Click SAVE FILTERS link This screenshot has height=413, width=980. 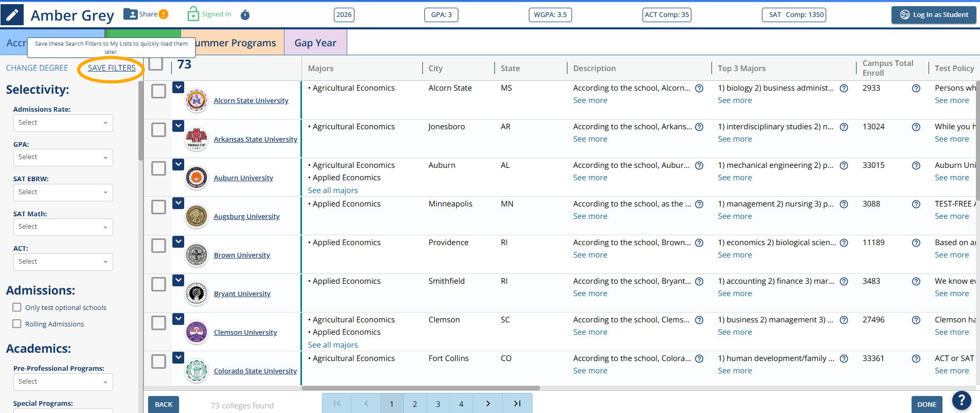tap(112, 68)
